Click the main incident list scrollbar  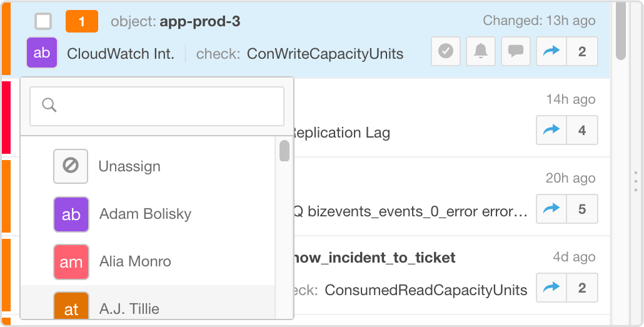pos(620,31)
